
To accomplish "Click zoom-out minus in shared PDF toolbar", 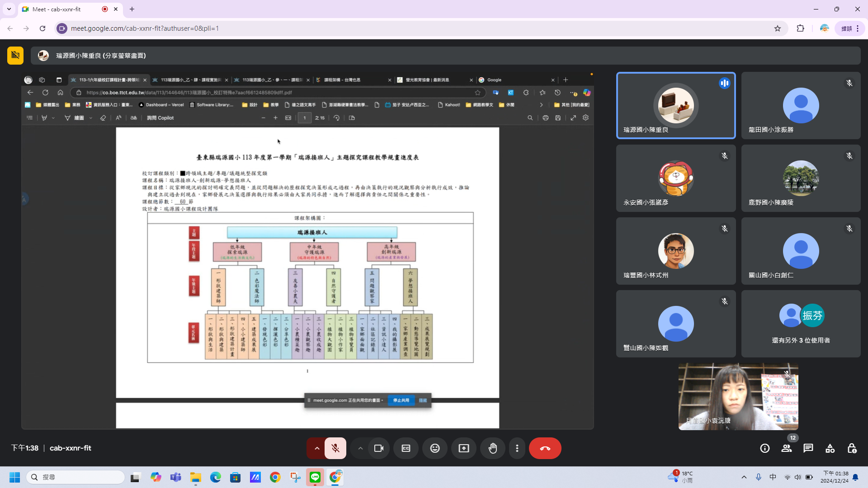I will click(263, 118).
